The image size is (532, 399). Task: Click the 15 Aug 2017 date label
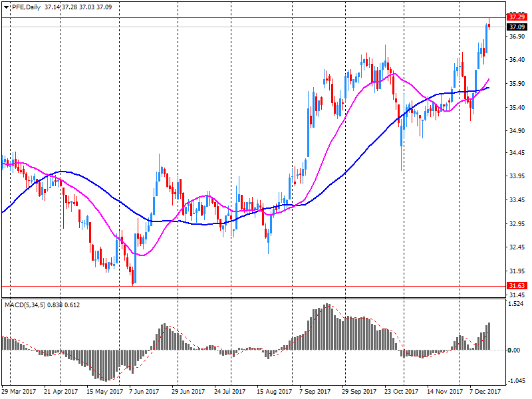pyautogui.click(x=275, y=392)
